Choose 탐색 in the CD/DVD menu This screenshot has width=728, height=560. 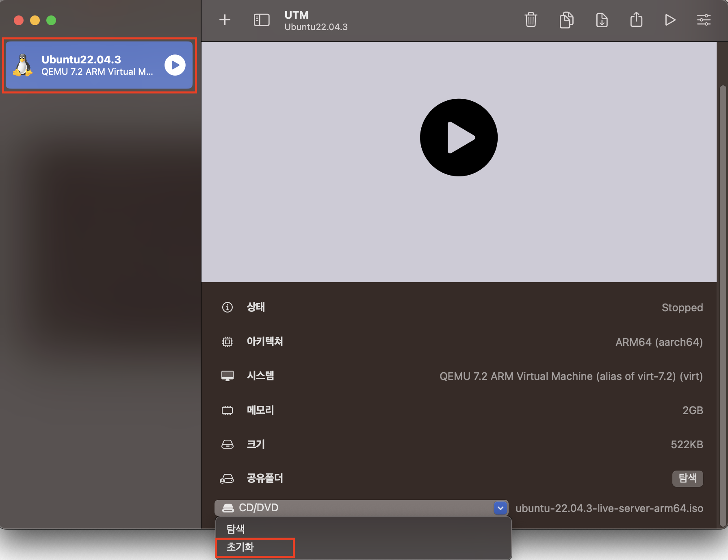(x=363, y=529)
